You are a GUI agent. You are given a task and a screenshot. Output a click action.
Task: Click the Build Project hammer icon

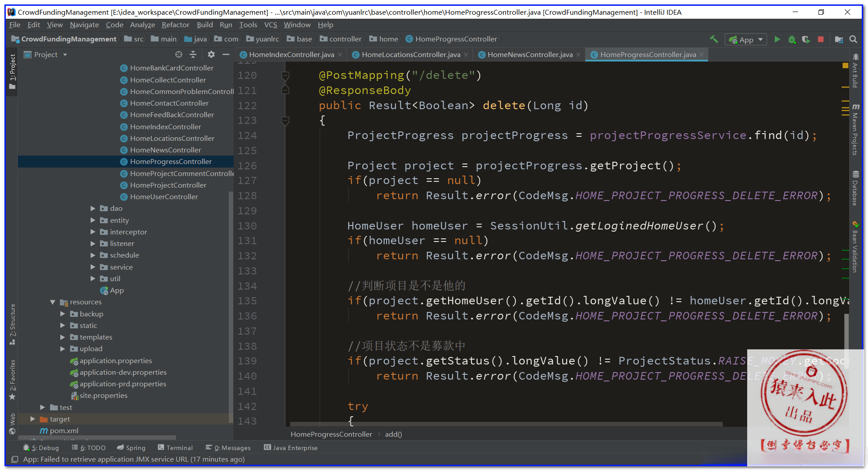[714, 39]
